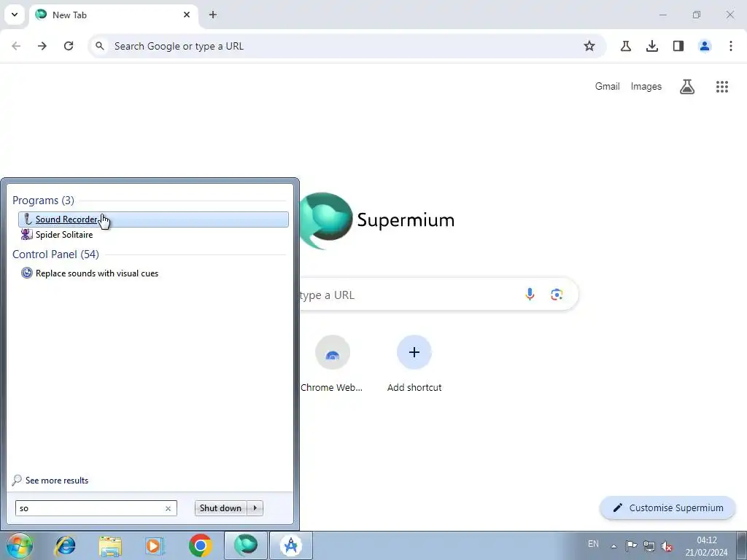Select the New Tab browser tab
This screenshot has width=747, height=560.
point(113,15)
